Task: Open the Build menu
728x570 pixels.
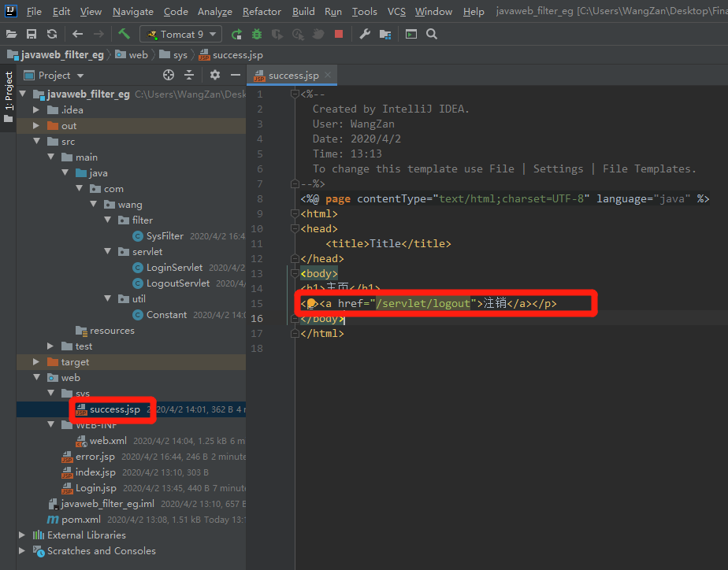Action: click(x=303, y=12)
